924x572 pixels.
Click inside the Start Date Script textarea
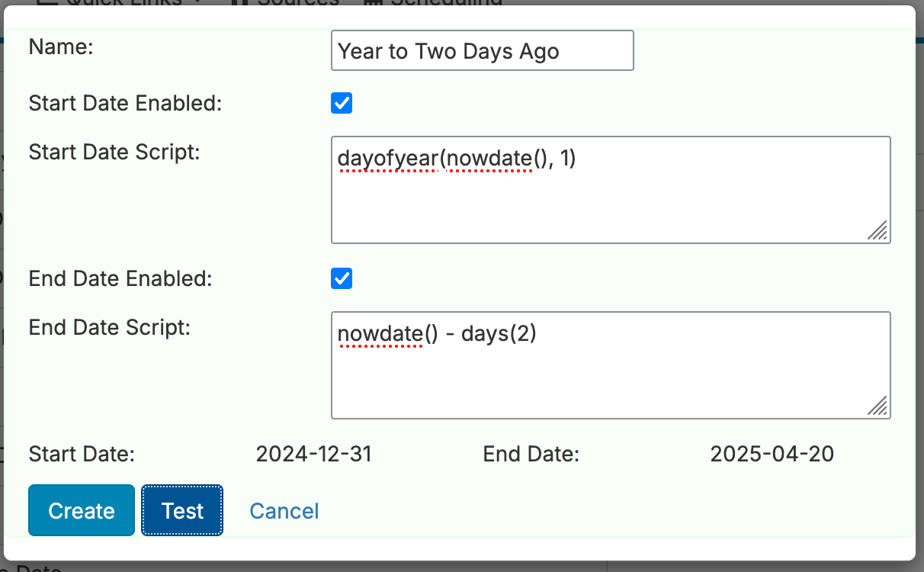coord(611,190)
